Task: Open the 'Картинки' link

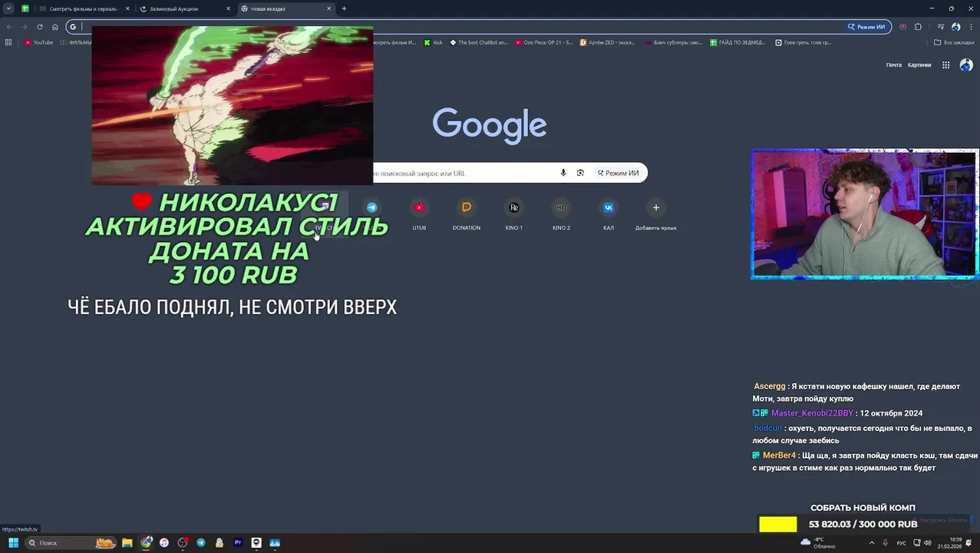Action: pos(919,65)
